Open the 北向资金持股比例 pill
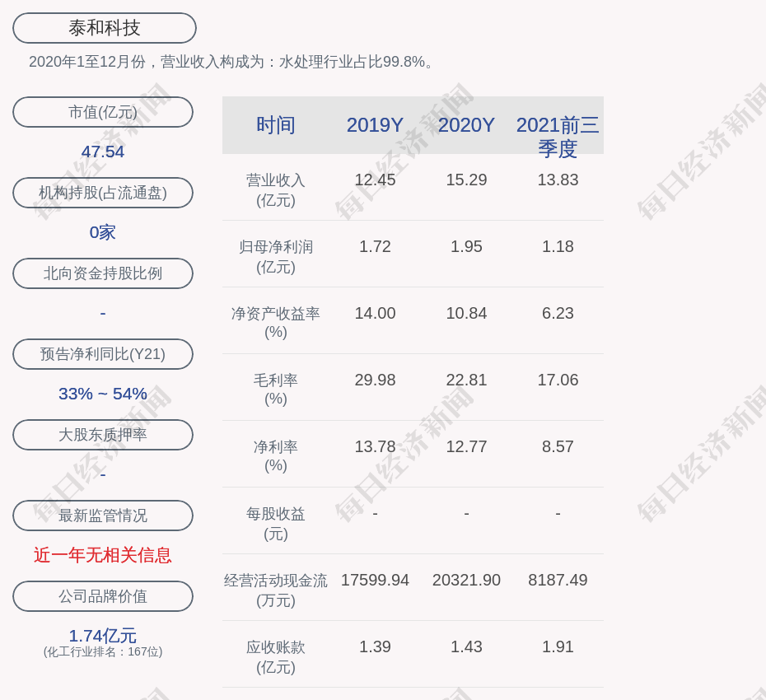766x700 pixels. click(103, 273)
